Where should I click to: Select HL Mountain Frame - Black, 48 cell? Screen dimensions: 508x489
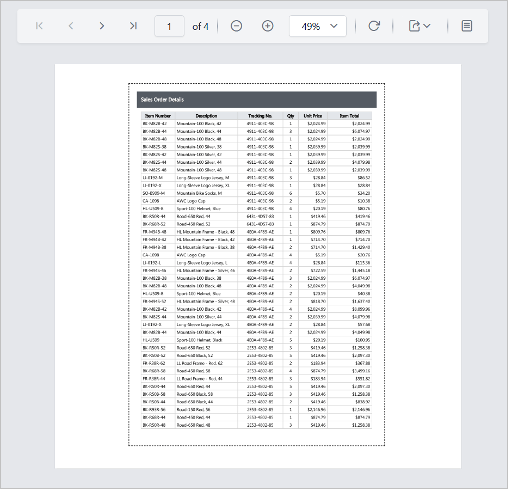click(206, 232)
